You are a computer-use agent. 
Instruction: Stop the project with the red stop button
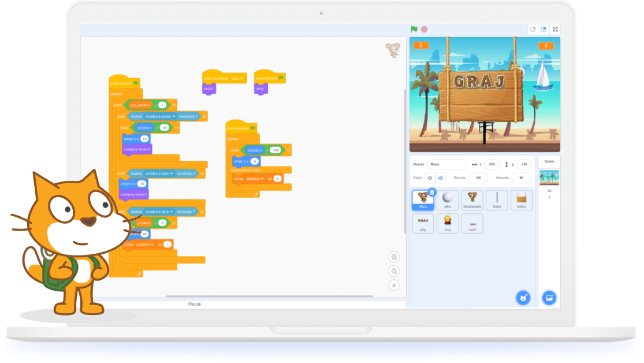coord(425,29)
